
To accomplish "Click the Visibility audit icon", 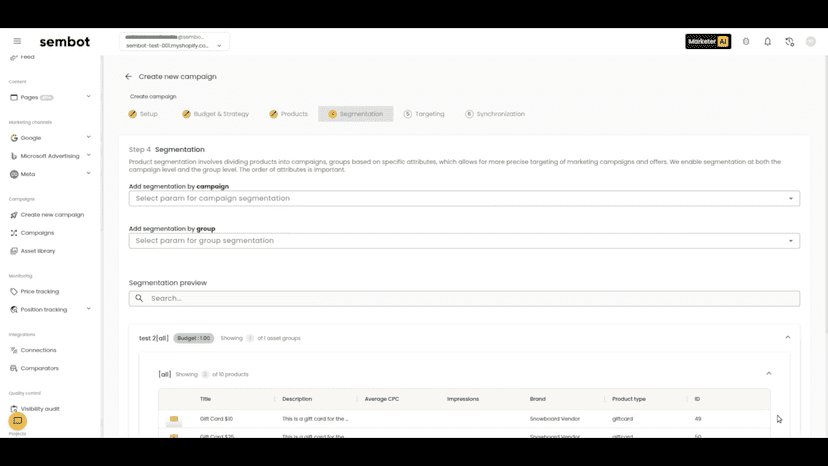I will tap(14, 408).
